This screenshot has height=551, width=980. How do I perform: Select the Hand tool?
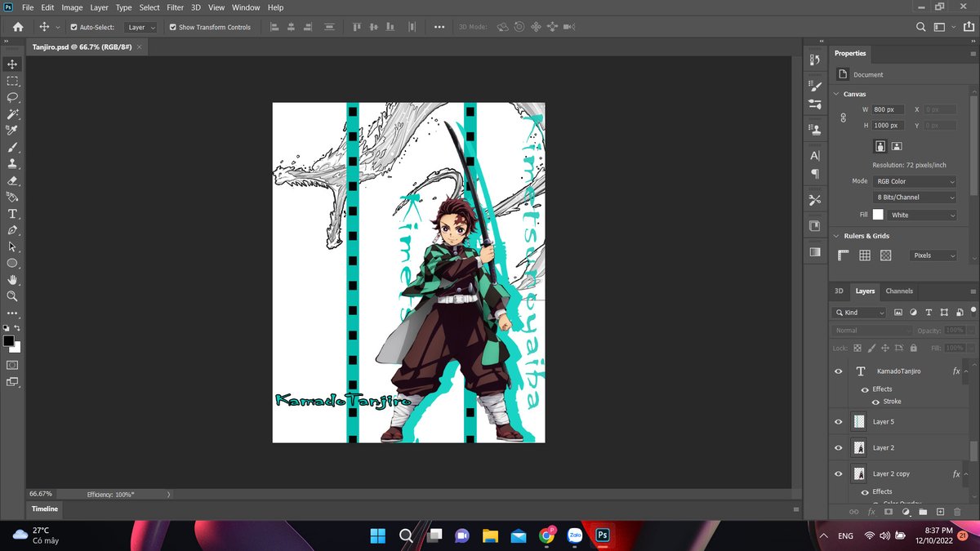click(x=12, y=280)
